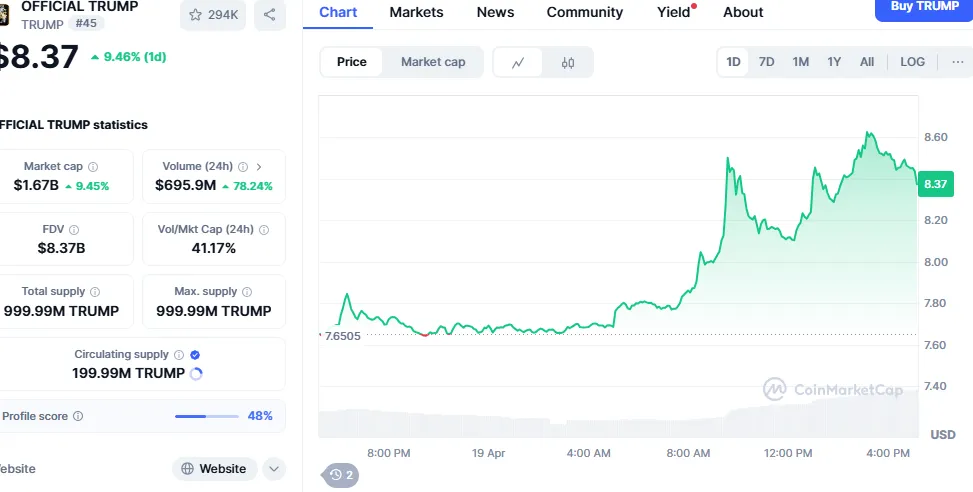Open Vol/Mkt Cap (24h) info icon

(264, 230)
